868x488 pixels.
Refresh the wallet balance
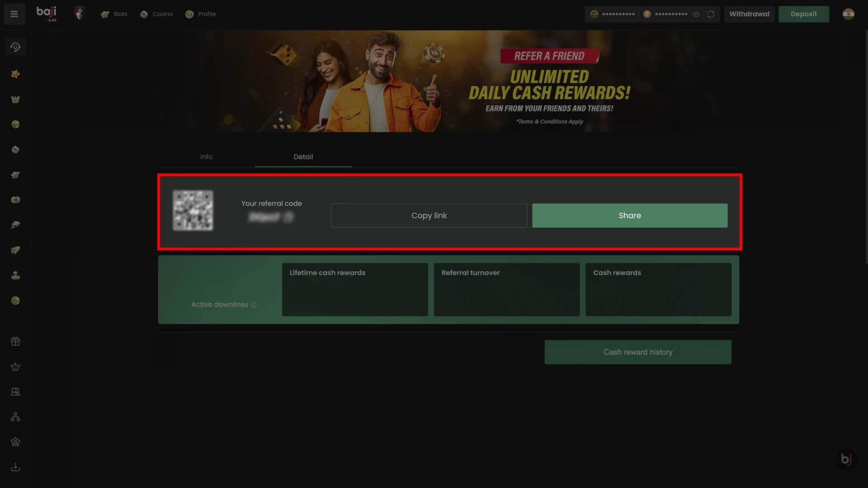pyautogui.click(x=711, y=14)
